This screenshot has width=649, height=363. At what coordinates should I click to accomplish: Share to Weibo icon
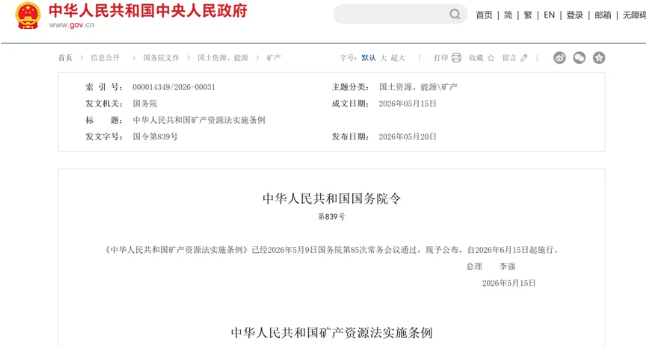point(560,58)
